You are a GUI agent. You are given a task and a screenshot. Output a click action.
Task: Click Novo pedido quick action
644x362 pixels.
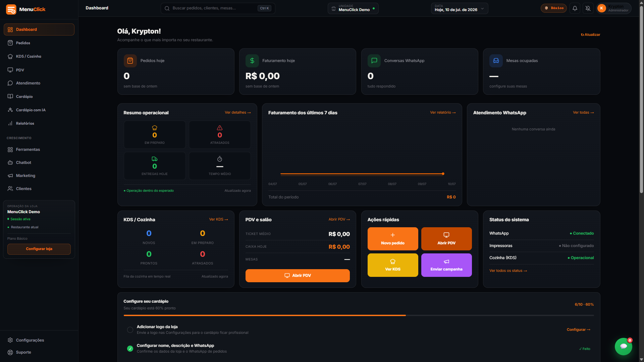click(x=393, y=239)
